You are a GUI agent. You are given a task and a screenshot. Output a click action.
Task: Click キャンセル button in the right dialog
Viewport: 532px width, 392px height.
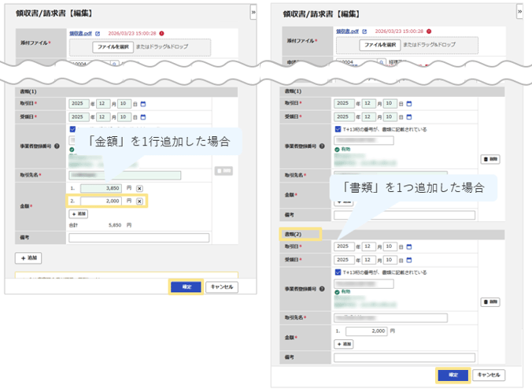coord(489,375)
